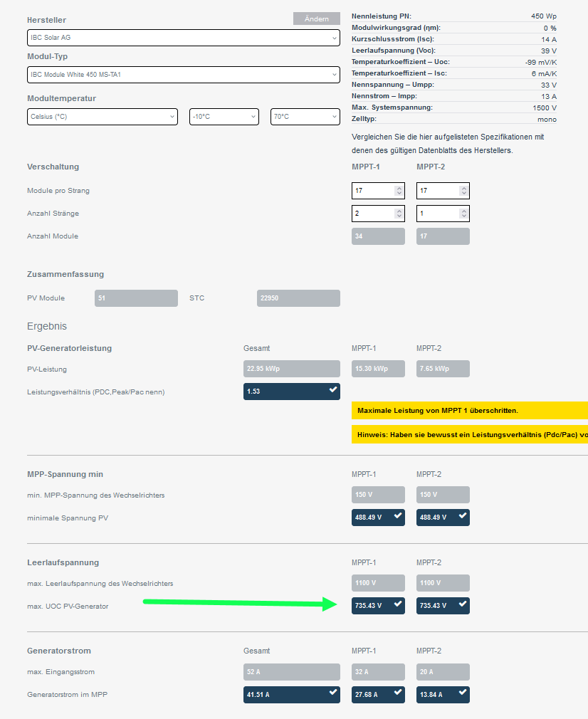Click the Ändern button

pos(317,19)
